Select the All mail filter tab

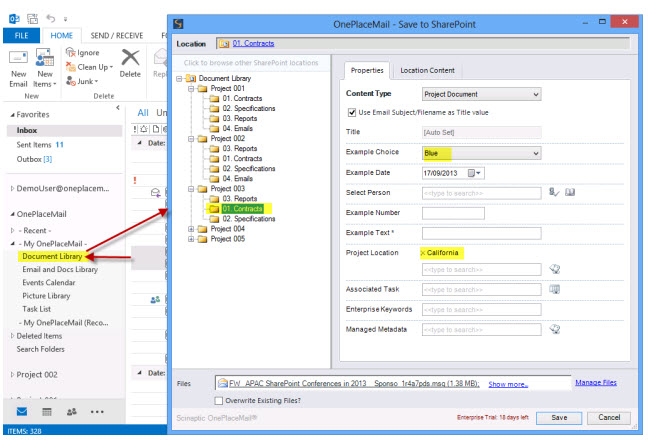143,112
